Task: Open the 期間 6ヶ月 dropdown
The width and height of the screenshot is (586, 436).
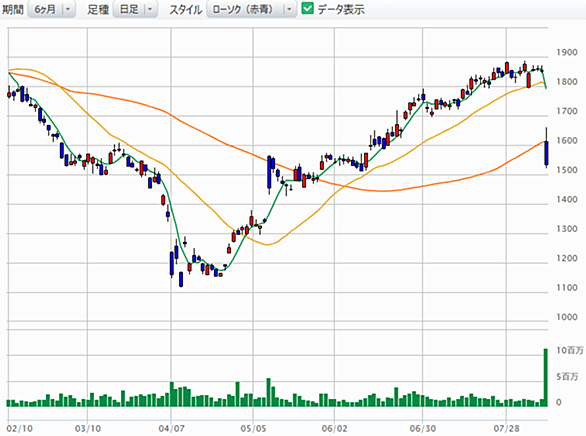Action: (52, 9)
